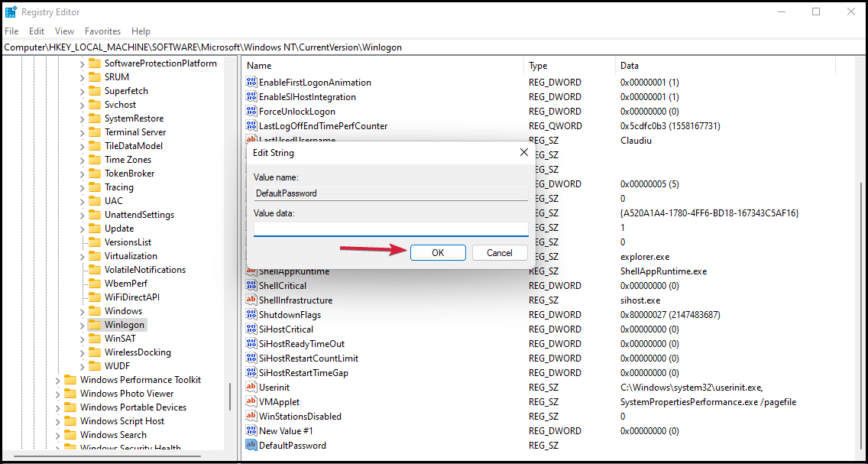This screenshot has height=464, width=868.
Task: Expand the Windows Script Host chevron
Action: click(x=57, y=421)
